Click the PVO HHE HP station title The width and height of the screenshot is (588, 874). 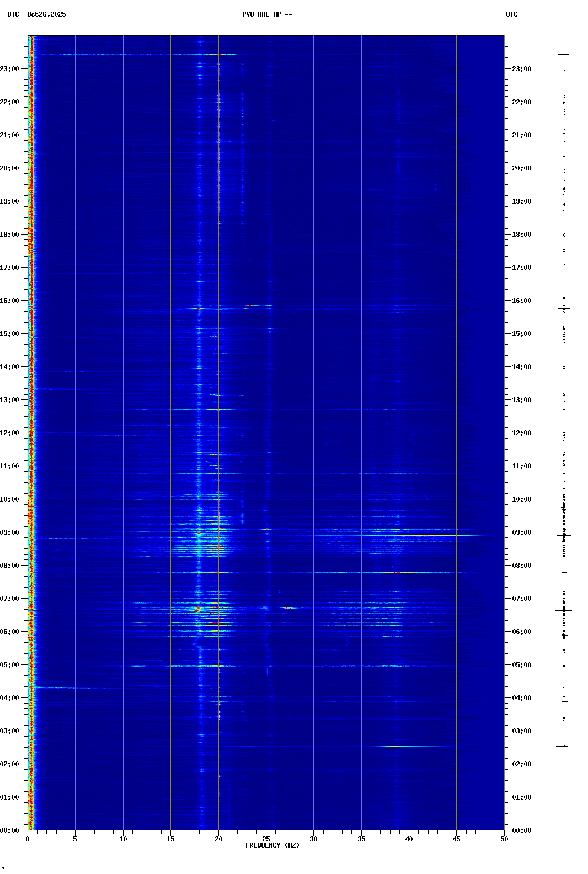[x=267, y=14]
